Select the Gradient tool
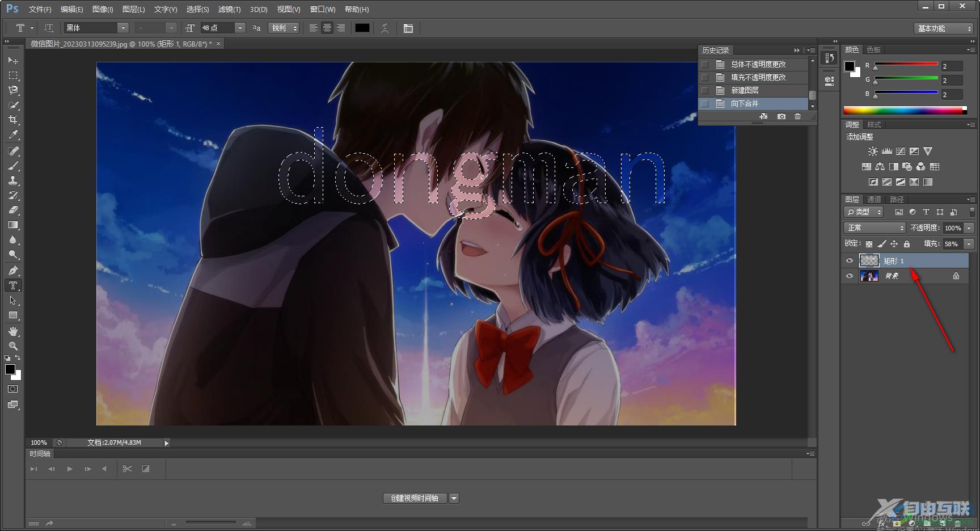The image size is (980, 531). (13, 225)
